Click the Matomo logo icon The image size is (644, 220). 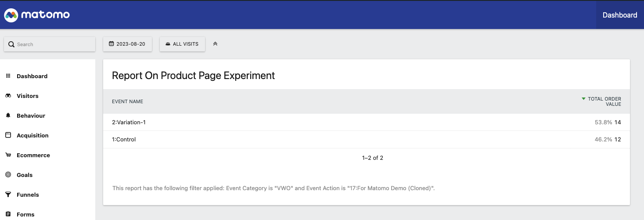click(11, 15)
